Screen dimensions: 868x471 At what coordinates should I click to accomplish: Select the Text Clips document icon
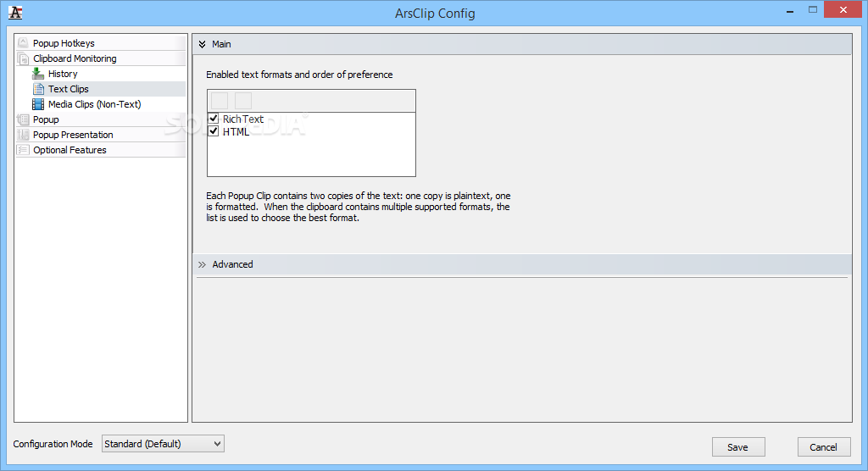point(38,89)
